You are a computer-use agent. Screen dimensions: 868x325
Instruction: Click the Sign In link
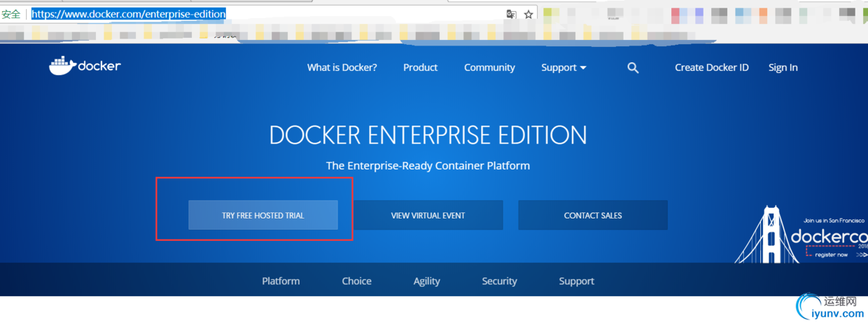(783, 68)
